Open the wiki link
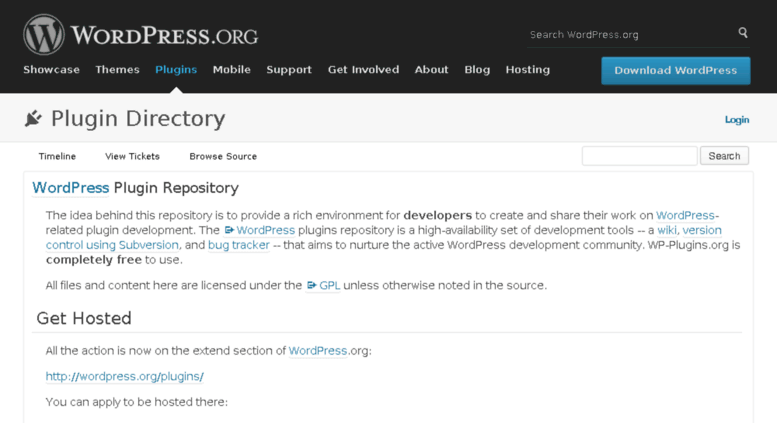The image size is (777, 423). click(667, 230)
